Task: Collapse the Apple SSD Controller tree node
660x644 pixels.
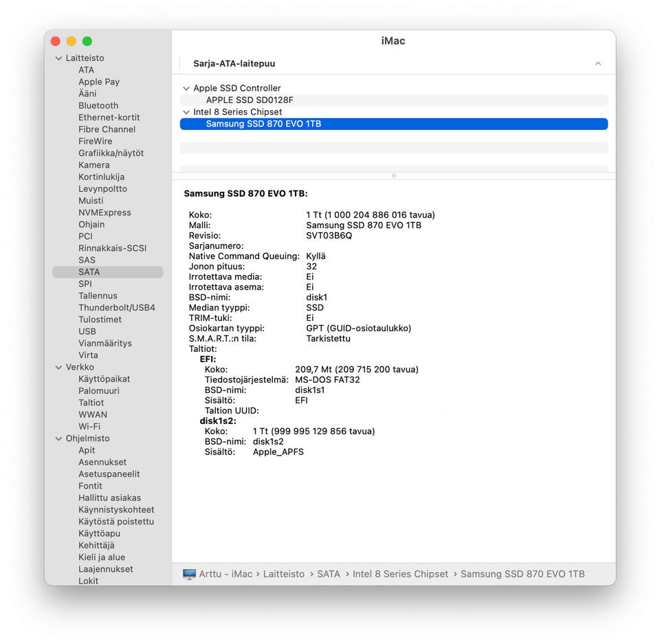Action: coord(186,89)
